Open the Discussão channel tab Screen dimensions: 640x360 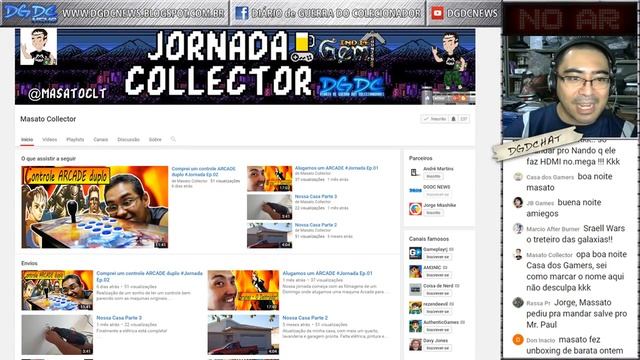(x=128, y=140)
